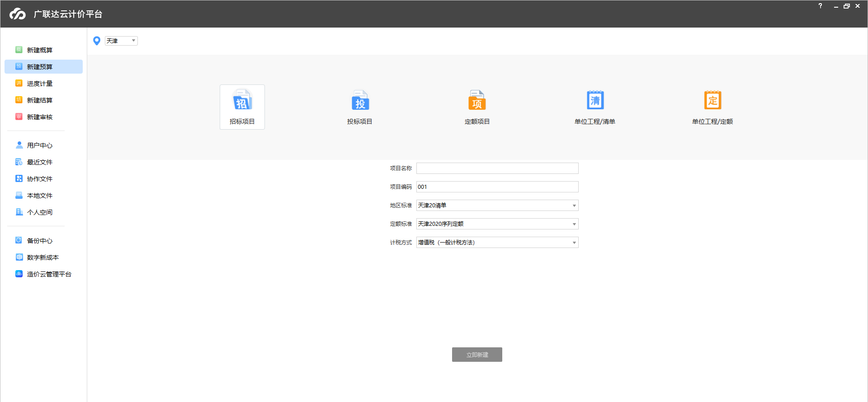Click the 广联达云计价平台 title text

(x=68, y=14)
